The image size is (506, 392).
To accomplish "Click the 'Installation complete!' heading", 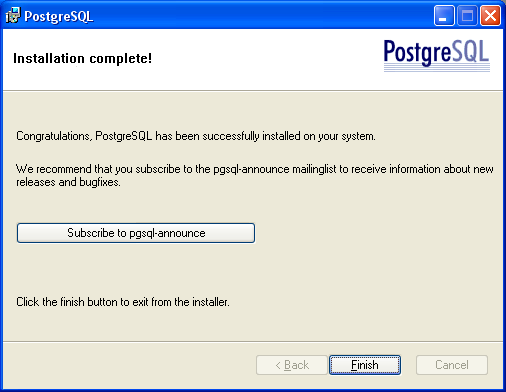I will pos(82,58).
